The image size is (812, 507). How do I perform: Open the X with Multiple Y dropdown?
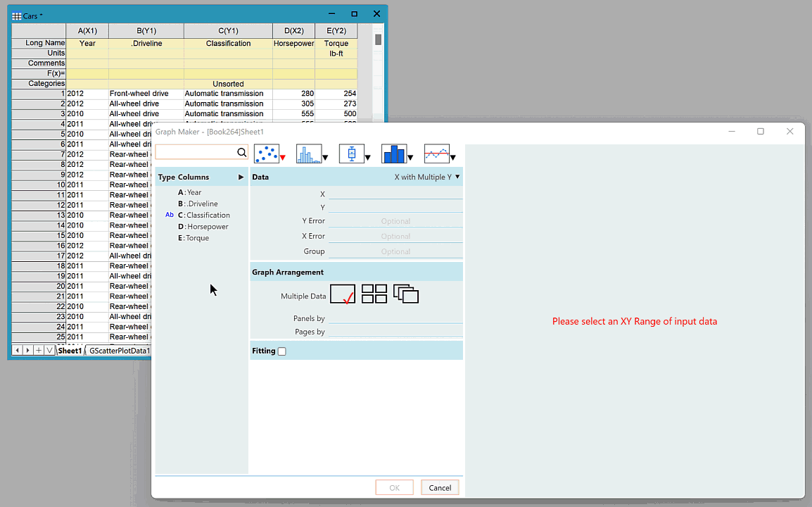(x=427, y=177)
